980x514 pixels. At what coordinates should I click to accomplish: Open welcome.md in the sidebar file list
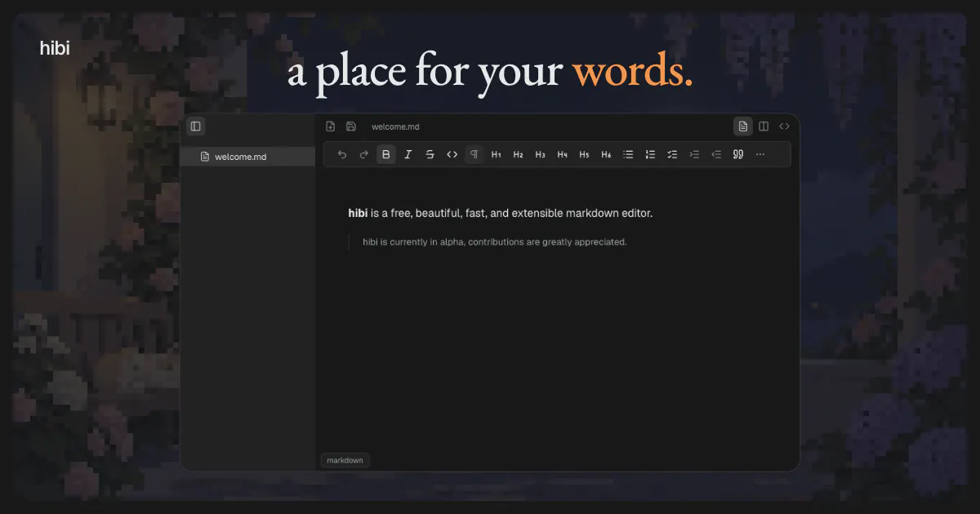247,157
